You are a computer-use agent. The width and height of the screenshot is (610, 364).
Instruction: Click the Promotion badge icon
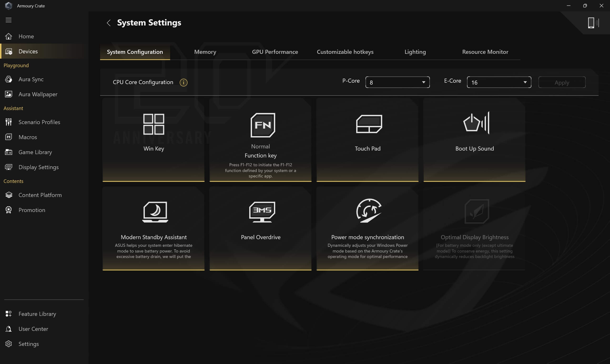coord(9,210)
